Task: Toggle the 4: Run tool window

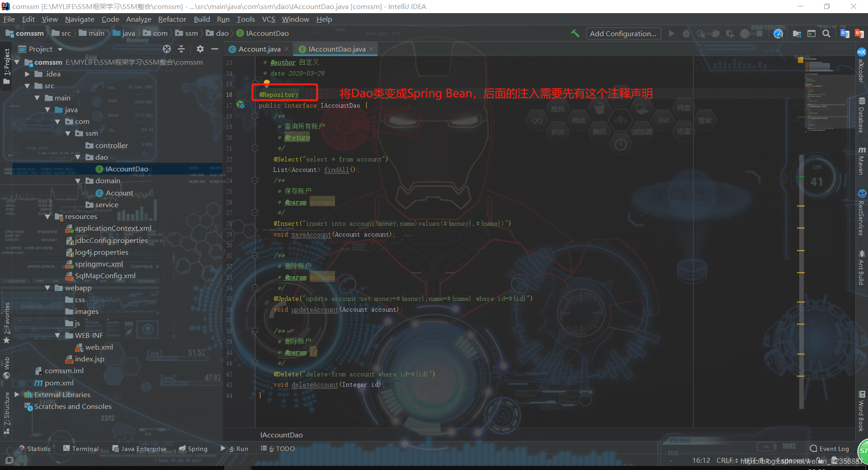Action: point(235,449)
